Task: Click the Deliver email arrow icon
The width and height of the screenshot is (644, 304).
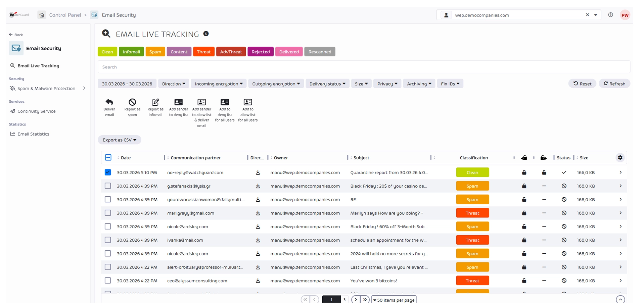Action: 109,102
